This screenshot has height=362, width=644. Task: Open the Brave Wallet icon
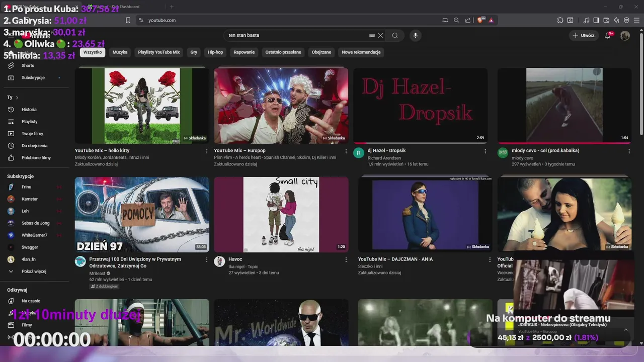606,20
